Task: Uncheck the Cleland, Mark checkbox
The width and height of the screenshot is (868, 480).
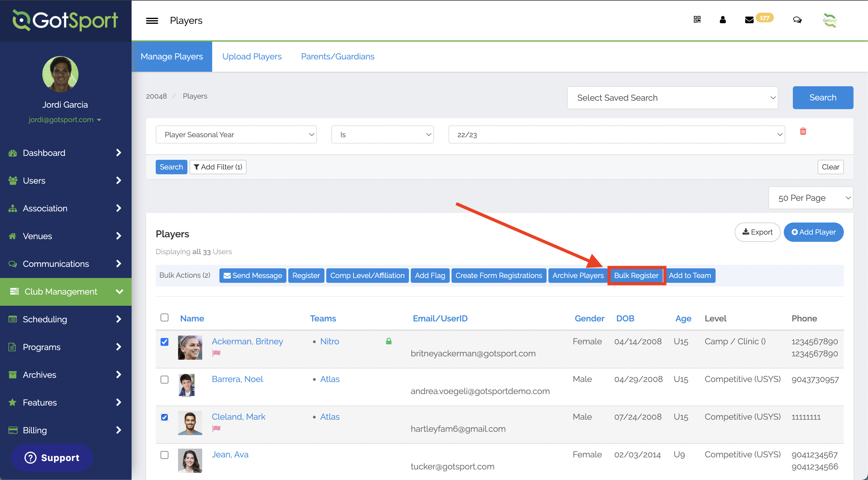Action: (164, 417)
